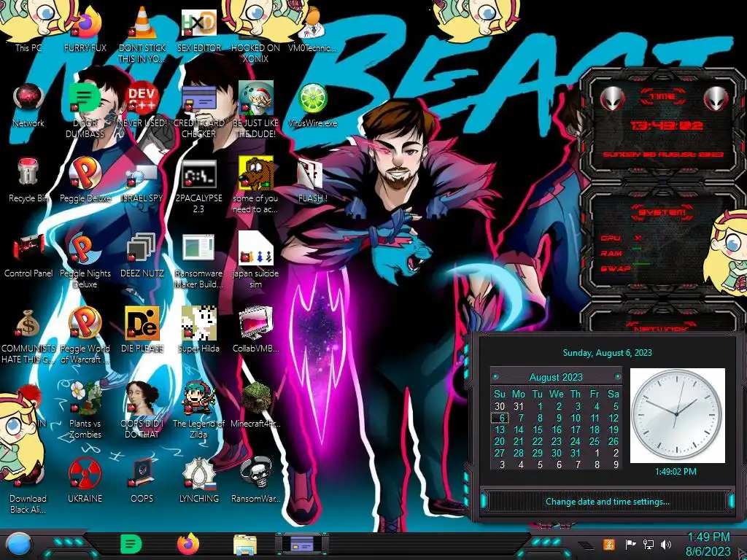747x560 pixels.
Task: Open the VM0Technic... desktop shortcut
Action: click(x=312, y=29)
